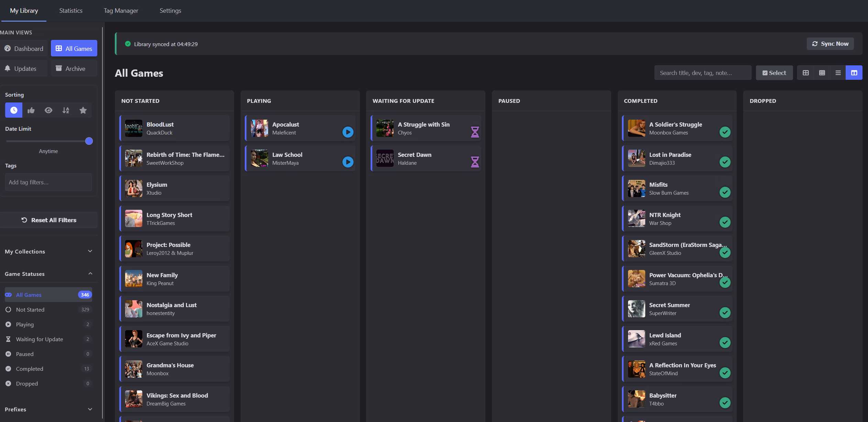868x422 pixels.
Task: Click play icon on Law School card
Action: pos(348,162)
